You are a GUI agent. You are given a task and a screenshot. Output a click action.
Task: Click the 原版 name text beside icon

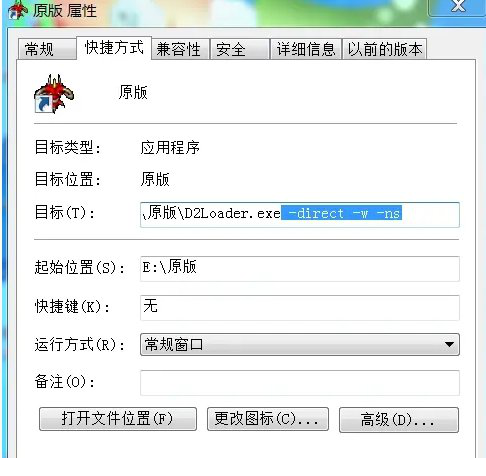[133, 92]
